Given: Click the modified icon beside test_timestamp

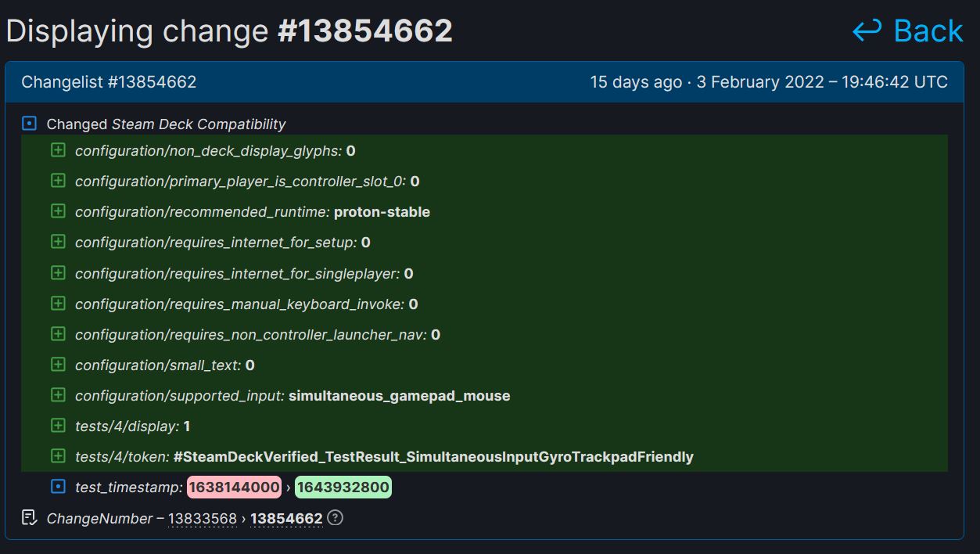Looking at the screenshot, I should pos(58,487).
